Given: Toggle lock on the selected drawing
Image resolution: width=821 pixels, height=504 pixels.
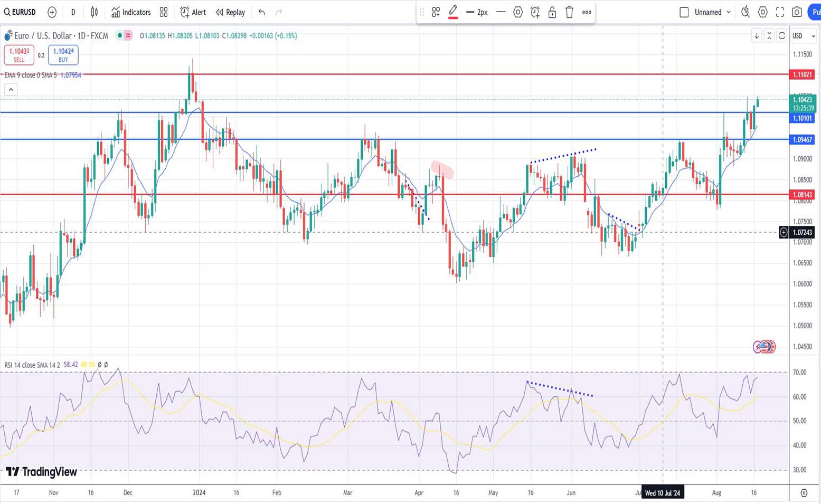Looking at the screenshot, I should coord(552,12).
